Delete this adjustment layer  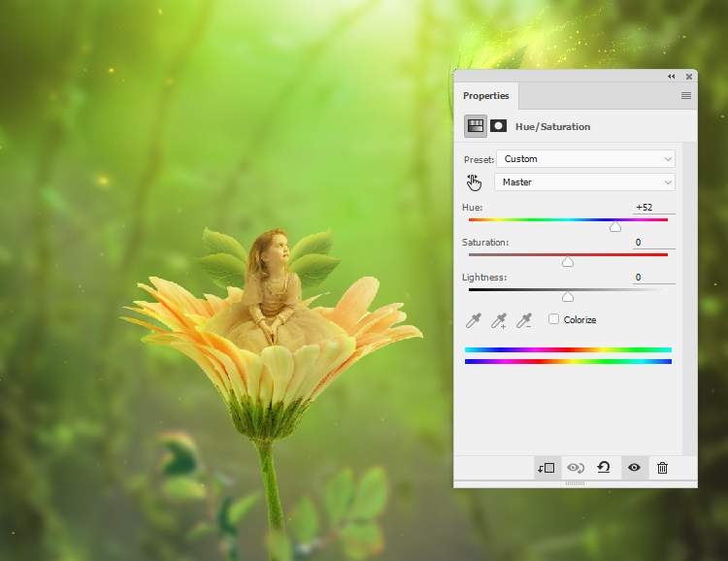pos(663,468)
